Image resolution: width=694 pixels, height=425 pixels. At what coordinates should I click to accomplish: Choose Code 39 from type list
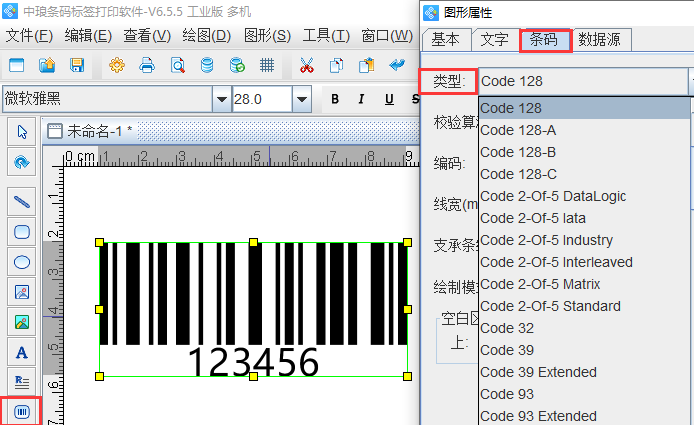(507, 350)
